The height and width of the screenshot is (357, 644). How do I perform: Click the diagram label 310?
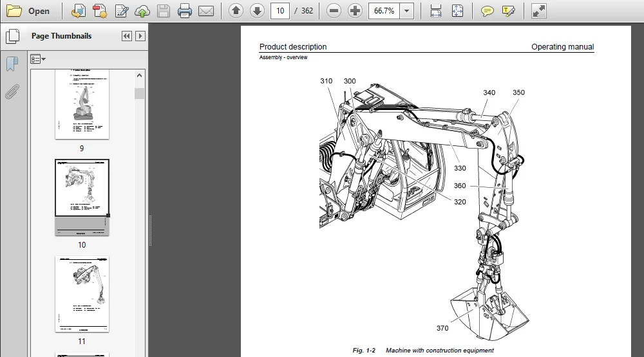[x=326, y=81]
